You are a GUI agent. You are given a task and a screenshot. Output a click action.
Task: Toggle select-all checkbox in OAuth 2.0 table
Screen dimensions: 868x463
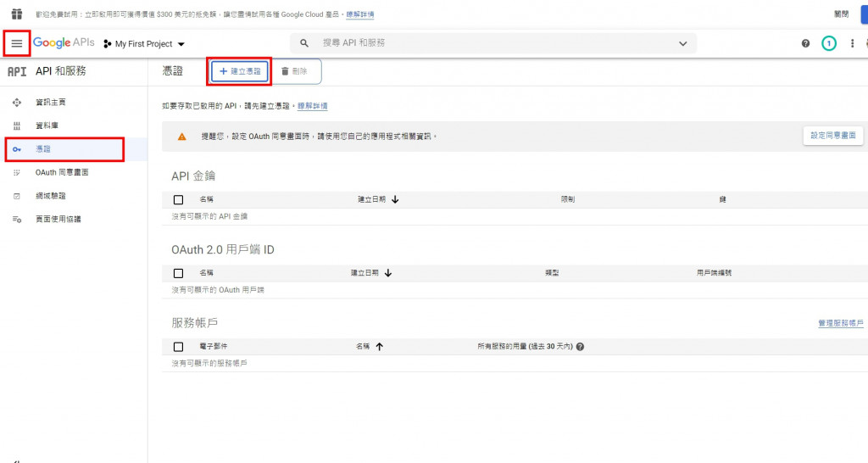[x=178, y=273]
